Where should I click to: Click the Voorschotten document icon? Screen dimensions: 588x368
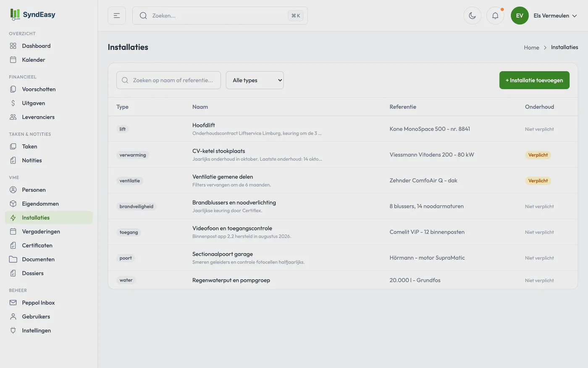point(13,89)
